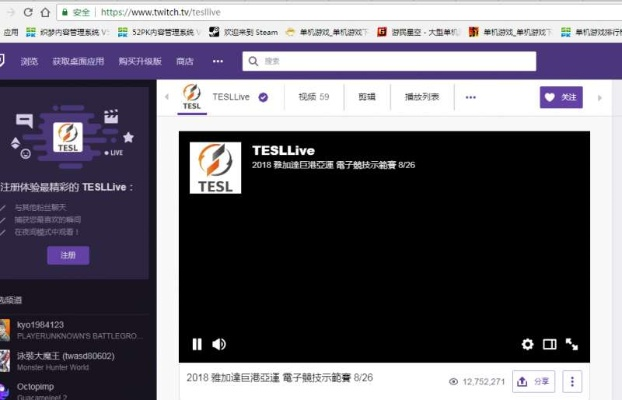Click the share button below the video
The height and width of the screenshot is (400, 622).
click(x=534, y=381)
